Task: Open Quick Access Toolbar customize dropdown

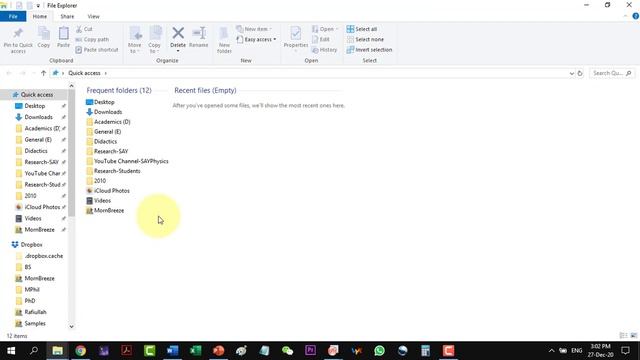Action: click(x=38, y=6)
